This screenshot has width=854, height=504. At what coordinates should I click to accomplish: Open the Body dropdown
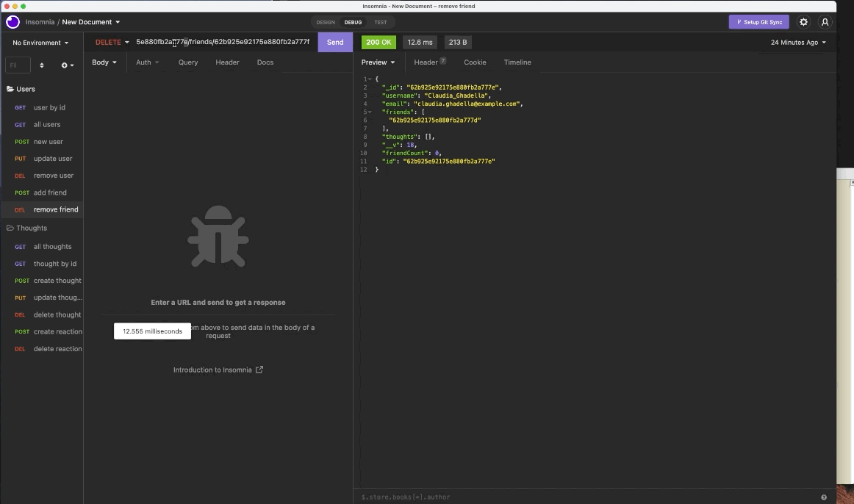pyautogui.click(x=103, y=62)
